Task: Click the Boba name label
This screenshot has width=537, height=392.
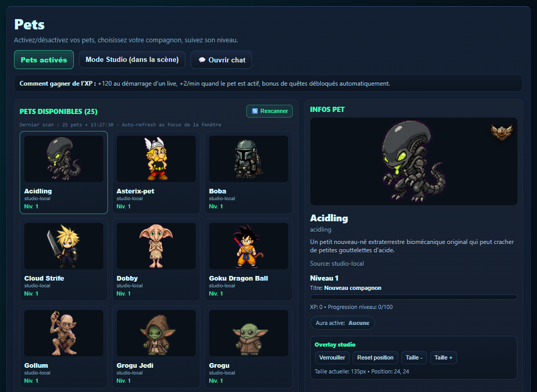Action: (217, 191)
